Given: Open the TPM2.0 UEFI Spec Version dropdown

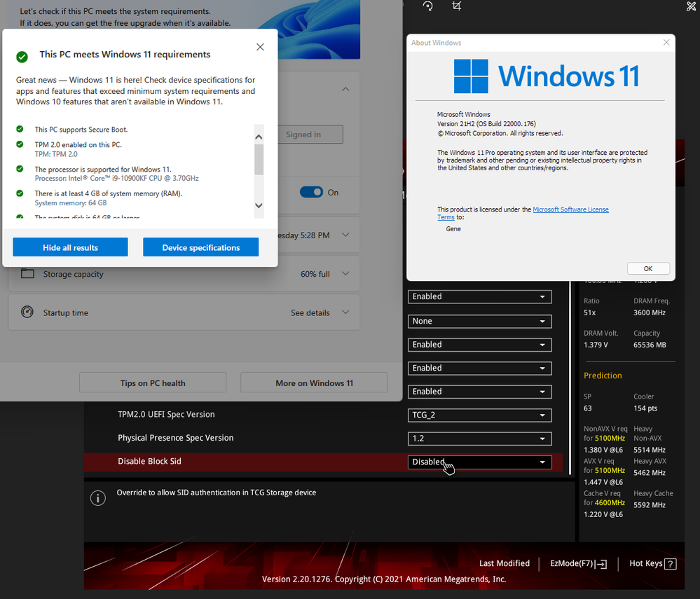Looking at the screenshot, I should [479, 415].
